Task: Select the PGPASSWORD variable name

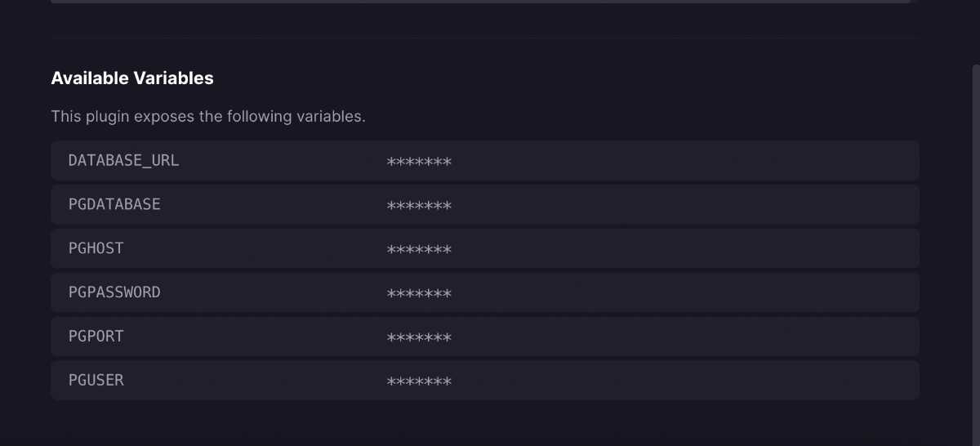Action: point(114,292)
